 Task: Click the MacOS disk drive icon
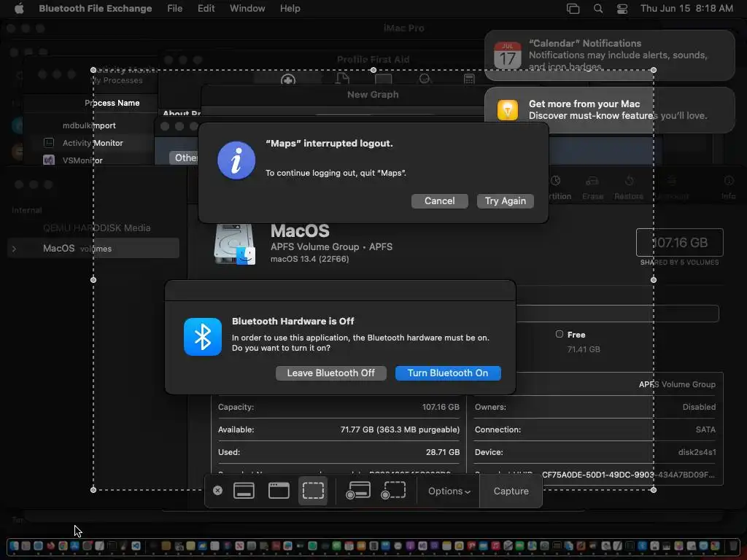tap(234, 244)
